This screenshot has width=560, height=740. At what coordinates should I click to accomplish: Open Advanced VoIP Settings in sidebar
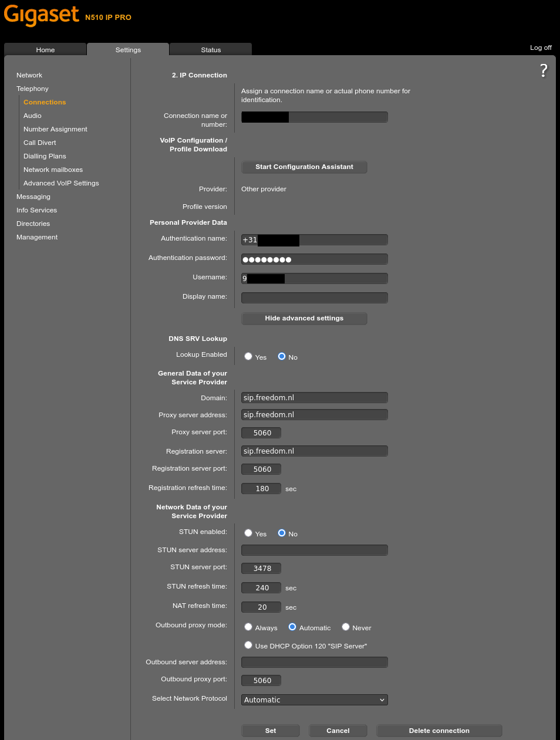[x=61, y=183]
